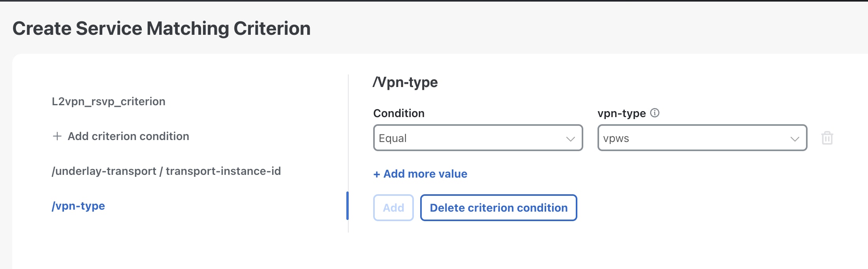Open the vpn-type dropdown showing vpws
This screenshot has height=269, width=868.
tap(702, 138)
